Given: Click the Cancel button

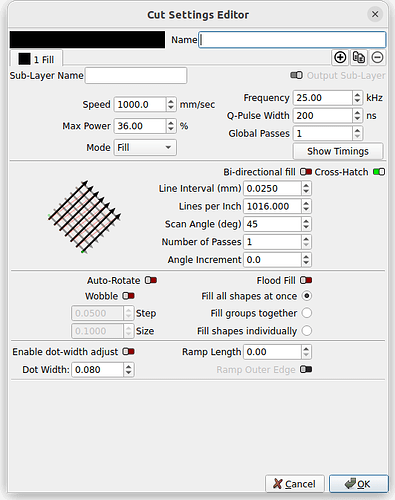Looking at the screenshot, I should coord(294,484).
